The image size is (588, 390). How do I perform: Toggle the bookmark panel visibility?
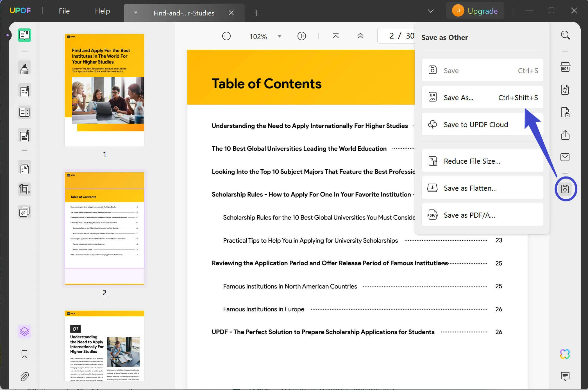pyautogui.click(x=24, y=353)
